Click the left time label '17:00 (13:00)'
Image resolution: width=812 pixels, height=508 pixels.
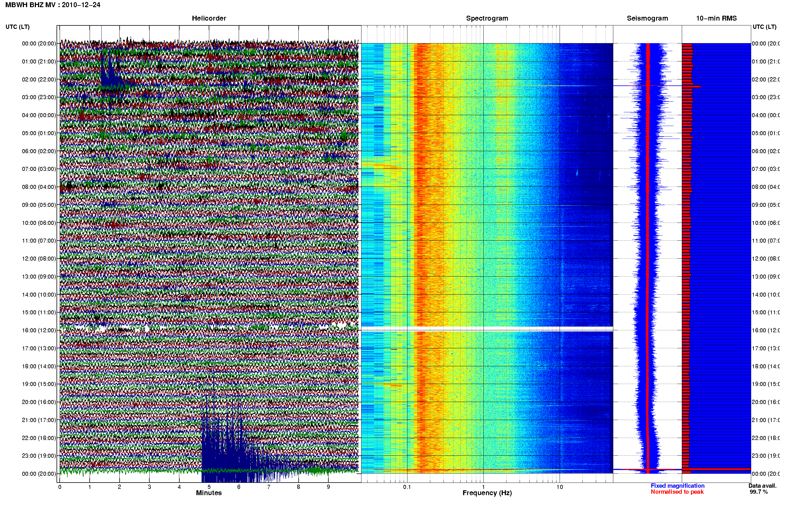39,348
